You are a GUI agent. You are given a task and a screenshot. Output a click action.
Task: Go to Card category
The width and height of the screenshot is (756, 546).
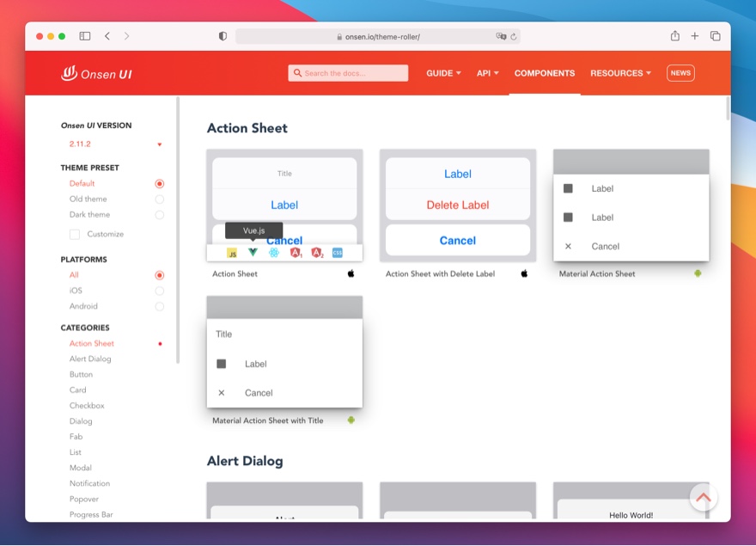click(x=77, y=390)
